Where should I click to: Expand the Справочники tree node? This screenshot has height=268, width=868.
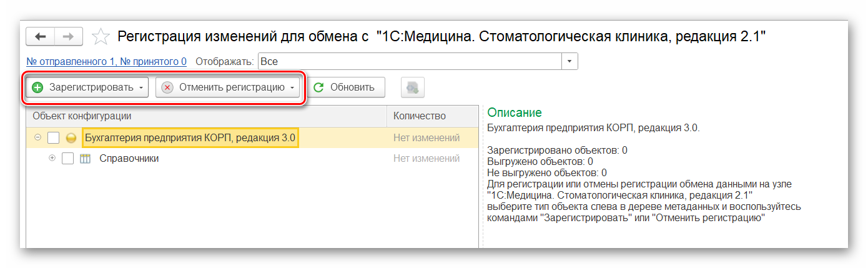point(52,158)
